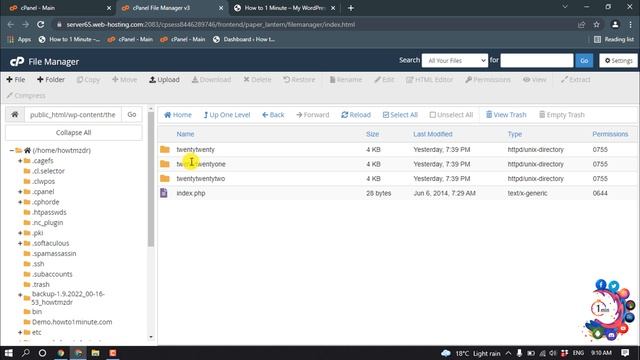Expand the .pki folder
Viewport: 640px width, 360px height.
tap(20, 233)
